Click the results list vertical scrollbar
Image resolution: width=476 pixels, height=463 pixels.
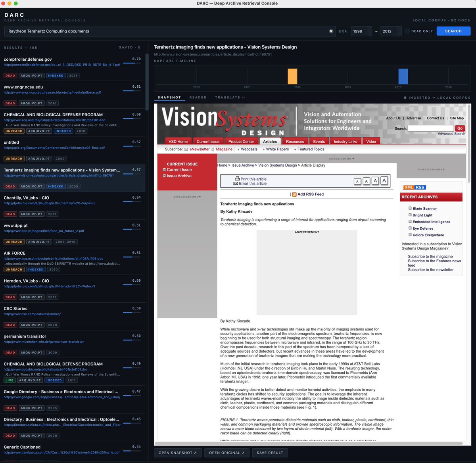(x=147, y=82)
